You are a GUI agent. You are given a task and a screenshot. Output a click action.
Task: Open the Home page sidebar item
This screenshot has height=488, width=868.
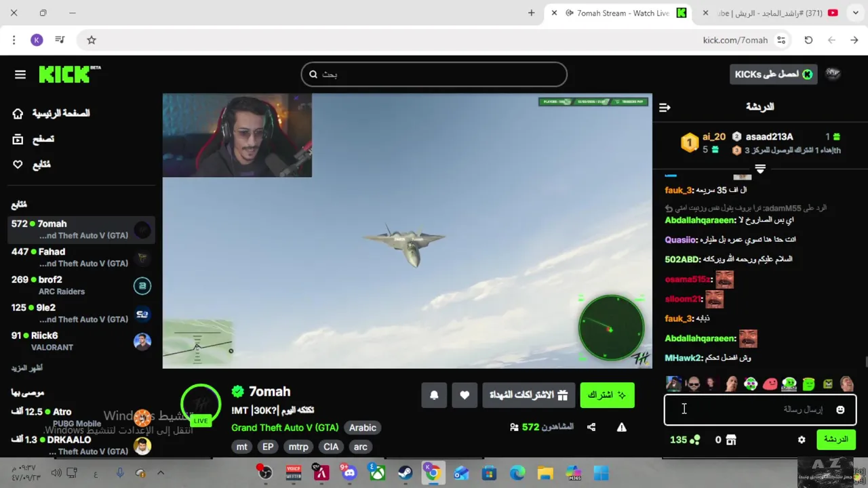51,113
